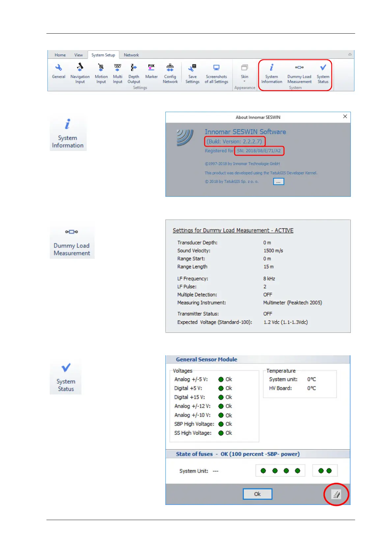
Task: Click Screenshots of all Settings
Action: point(216,73)
